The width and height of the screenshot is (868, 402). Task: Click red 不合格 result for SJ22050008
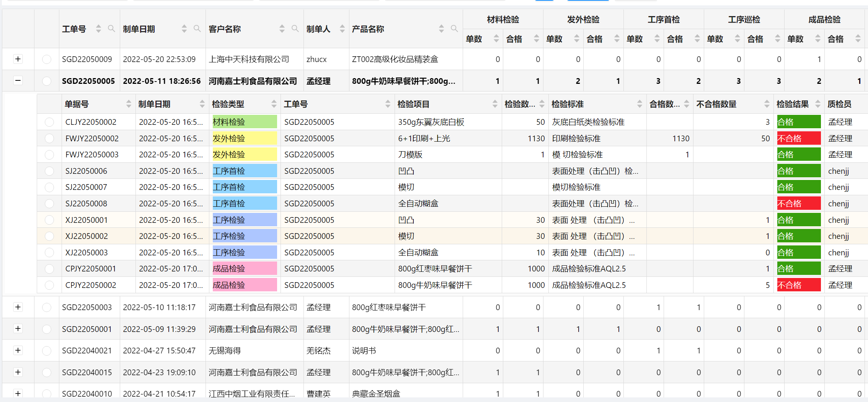click(x=799, y=204)
